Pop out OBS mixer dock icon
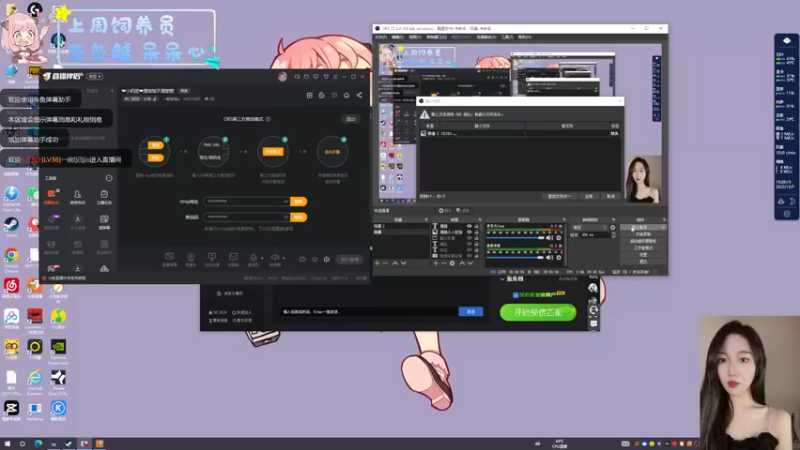800x450 pixels. [564, 219]
